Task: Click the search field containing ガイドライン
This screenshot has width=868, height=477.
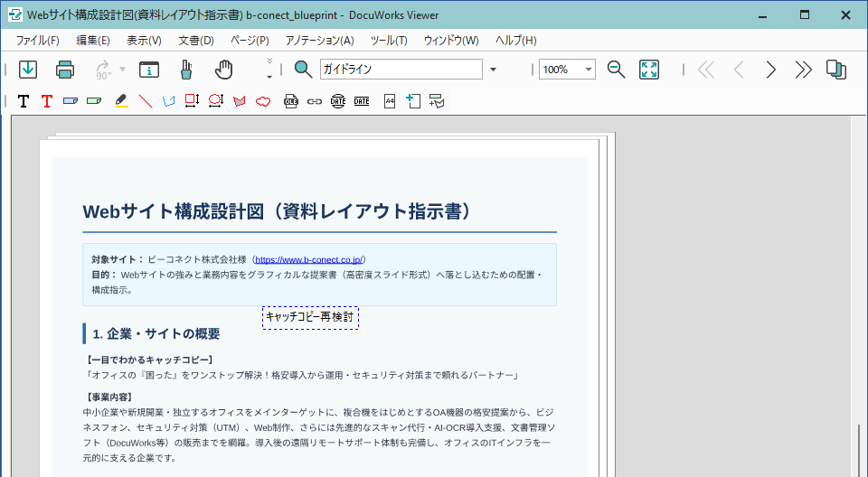Action: coord(401,70)
